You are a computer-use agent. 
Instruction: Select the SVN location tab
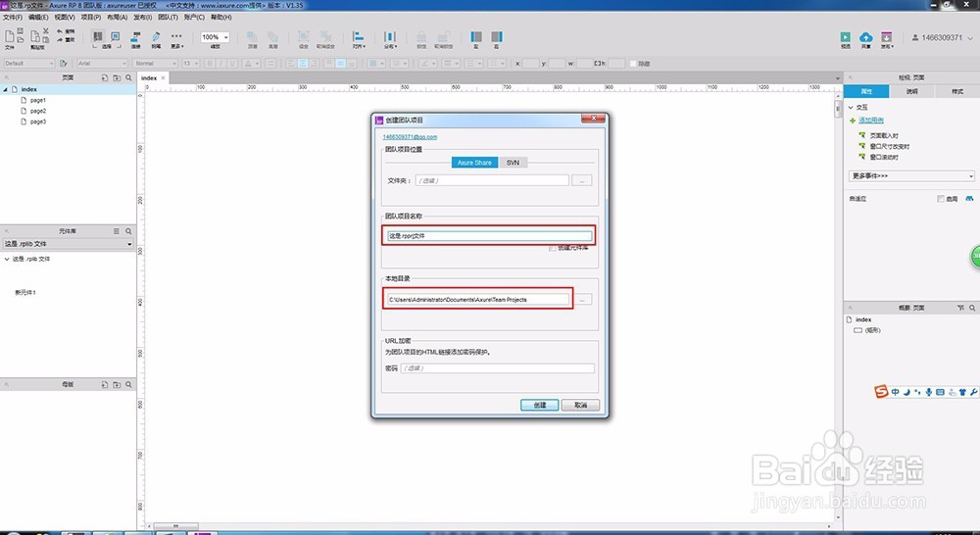[x=514, y=163]
